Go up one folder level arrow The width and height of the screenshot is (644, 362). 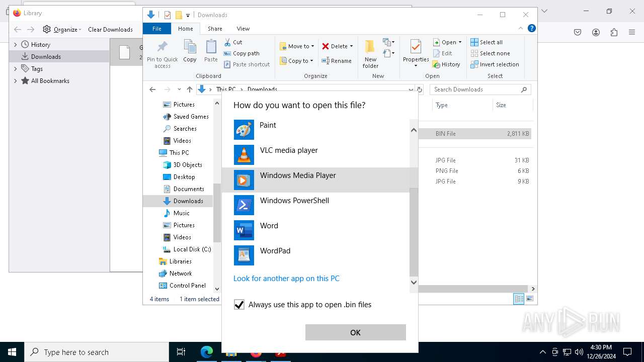tap(189, 89)
